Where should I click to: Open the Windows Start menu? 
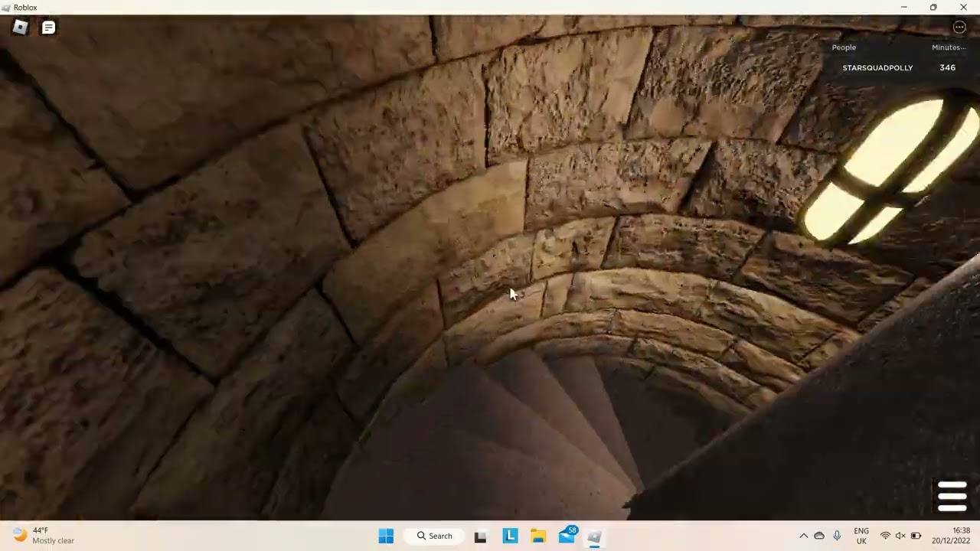click(x=386, y=536)
